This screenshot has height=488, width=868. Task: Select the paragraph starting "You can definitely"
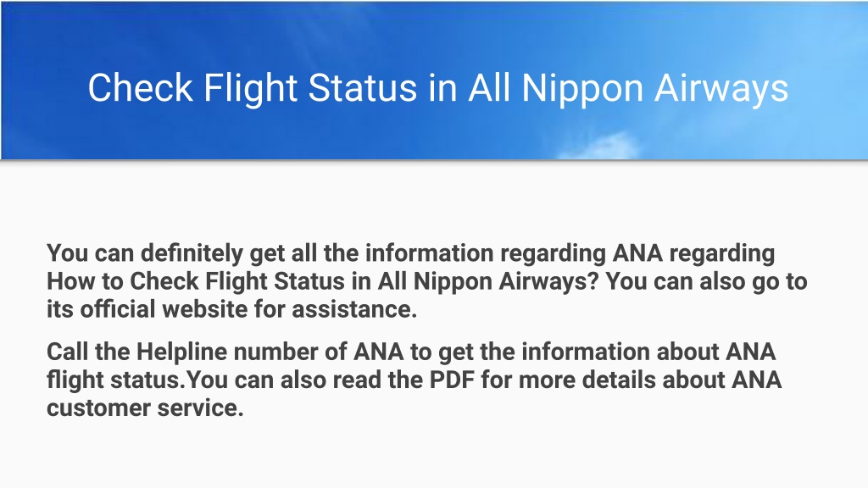tap(427, 281)
